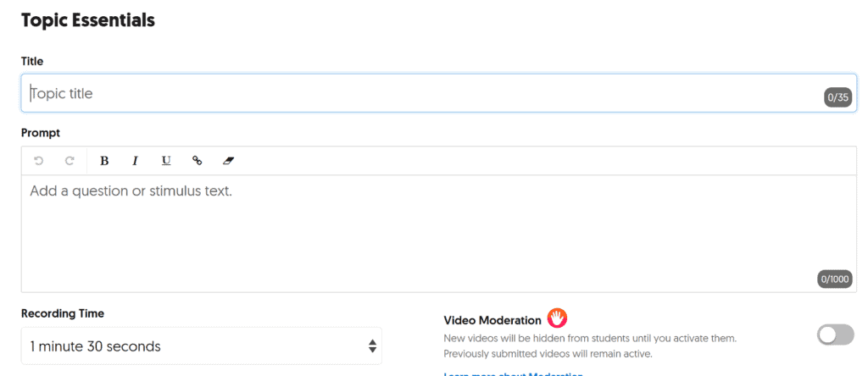The width and height of the screenshot is (868, 376).
Task: Click the 0/1000 prompt character counter
Action: pyautogui.click(x=835, y=279)
